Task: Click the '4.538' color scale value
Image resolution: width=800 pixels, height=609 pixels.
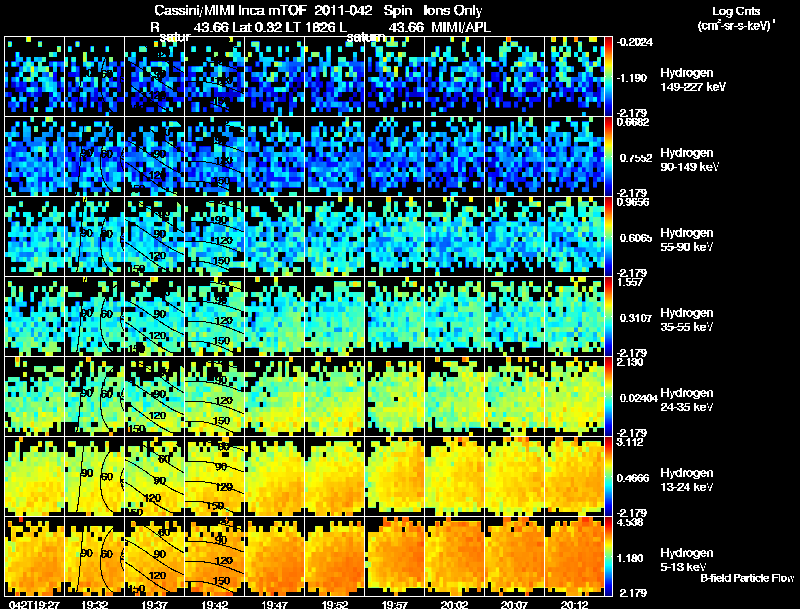Action: 630,522
